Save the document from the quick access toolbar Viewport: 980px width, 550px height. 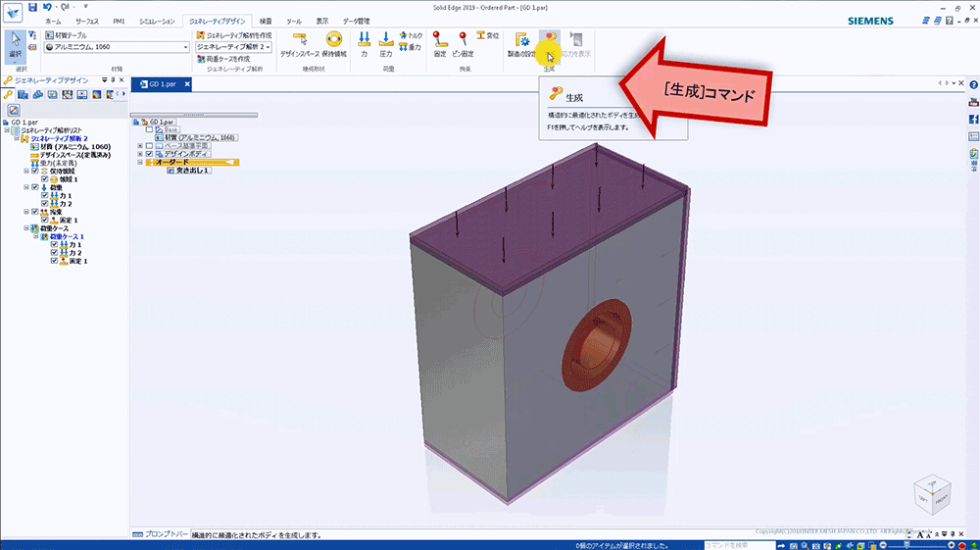pos(32,7)
